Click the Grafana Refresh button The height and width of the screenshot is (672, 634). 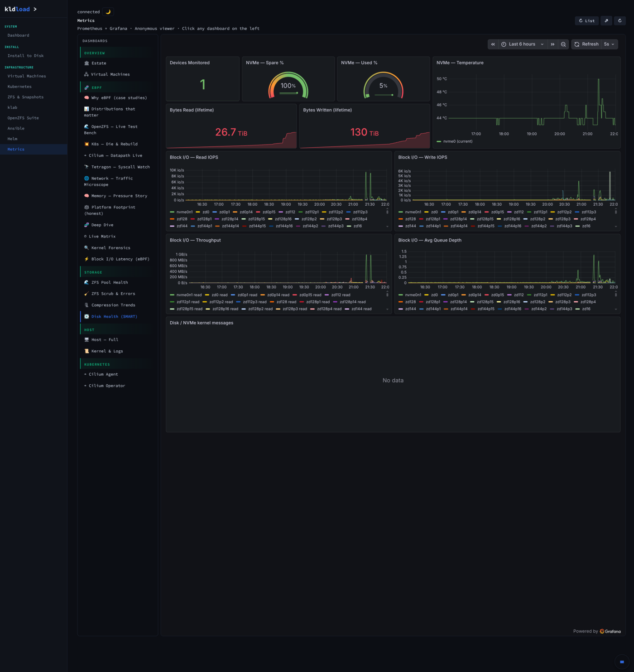tap(586, 44)
